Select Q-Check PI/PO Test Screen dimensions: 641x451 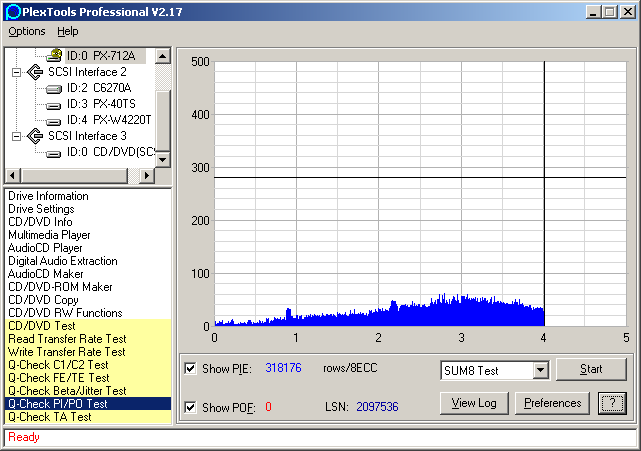88,404
